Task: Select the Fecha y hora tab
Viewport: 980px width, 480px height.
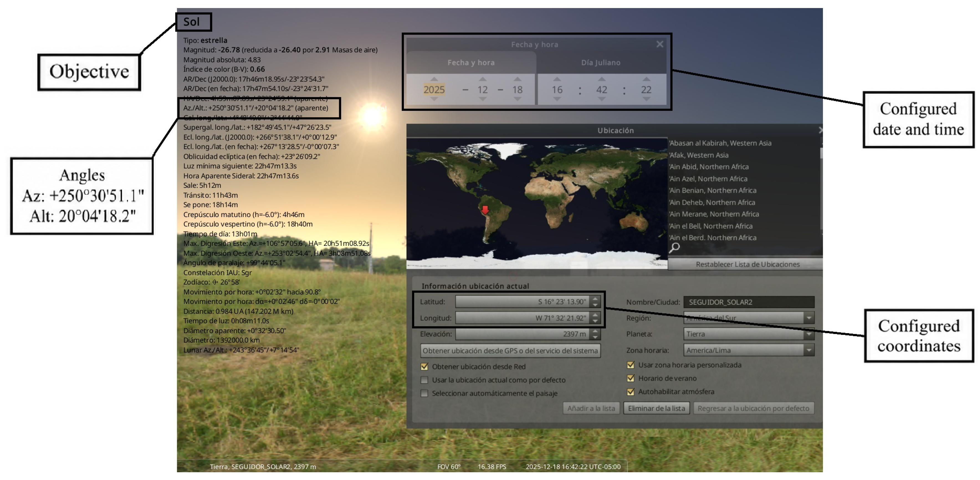Action: pyautogui.click(x=471, y=62)
